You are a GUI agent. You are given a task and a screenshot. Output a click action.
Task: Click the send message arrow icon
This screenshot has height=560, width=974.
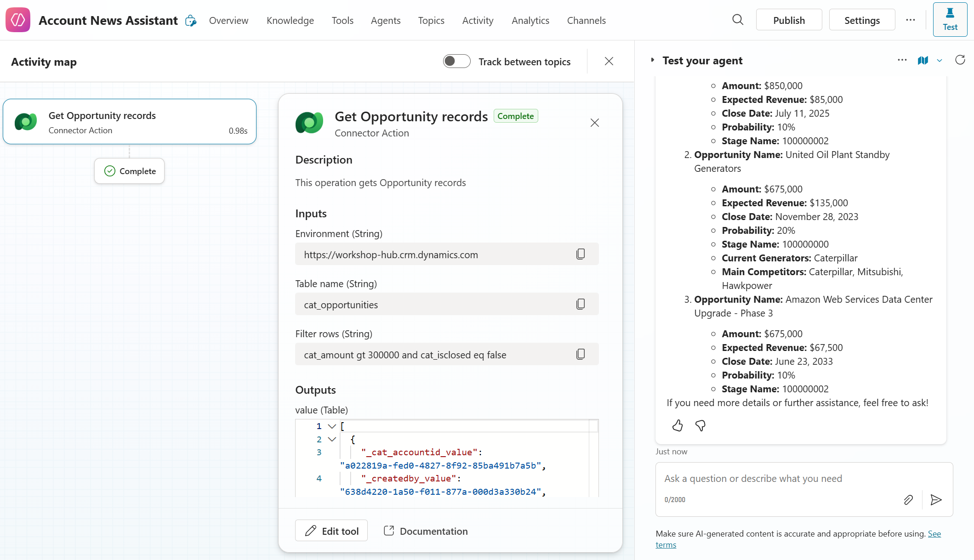coord(936,500)
